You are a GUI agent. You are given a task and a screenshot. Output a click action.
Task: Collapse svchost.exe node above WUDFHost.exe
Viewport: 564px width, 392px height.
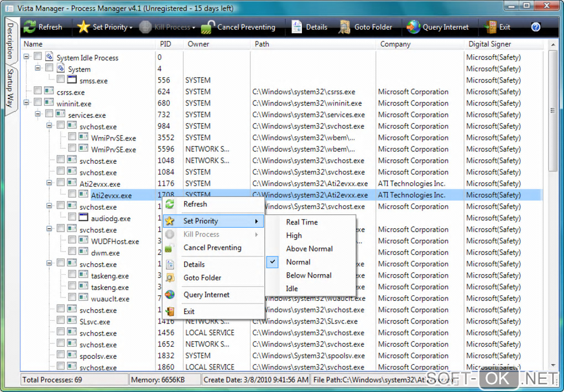point(49,229)
